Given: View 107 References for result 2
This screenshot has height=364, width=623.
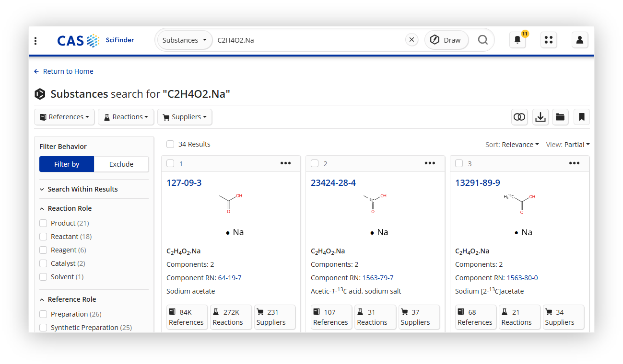Looking at the screenshot, I should click(x=331, y=317).
